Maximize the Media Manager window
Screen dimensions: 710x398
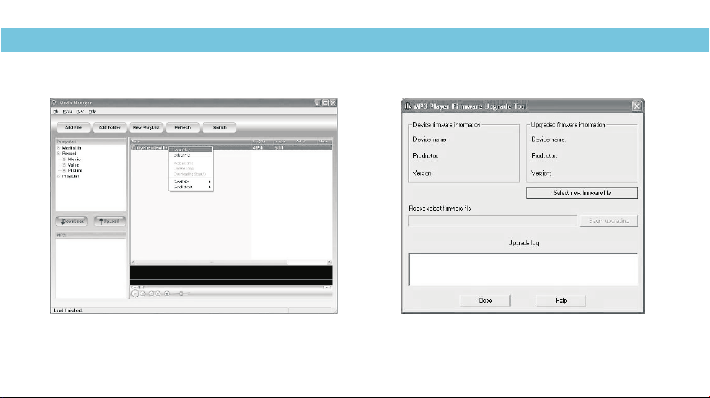click(x=325, y=103)
